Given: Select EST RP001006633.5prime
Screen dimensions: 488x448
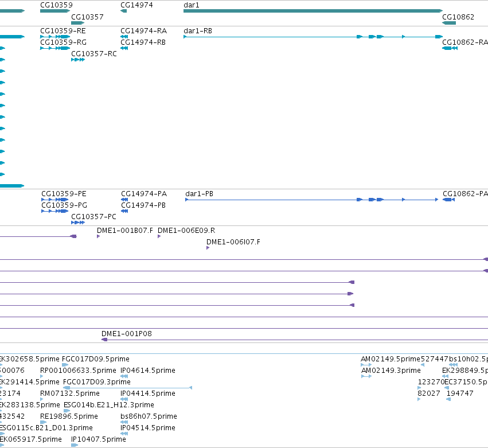Looking at the screenshot, I should click(78, 371).
